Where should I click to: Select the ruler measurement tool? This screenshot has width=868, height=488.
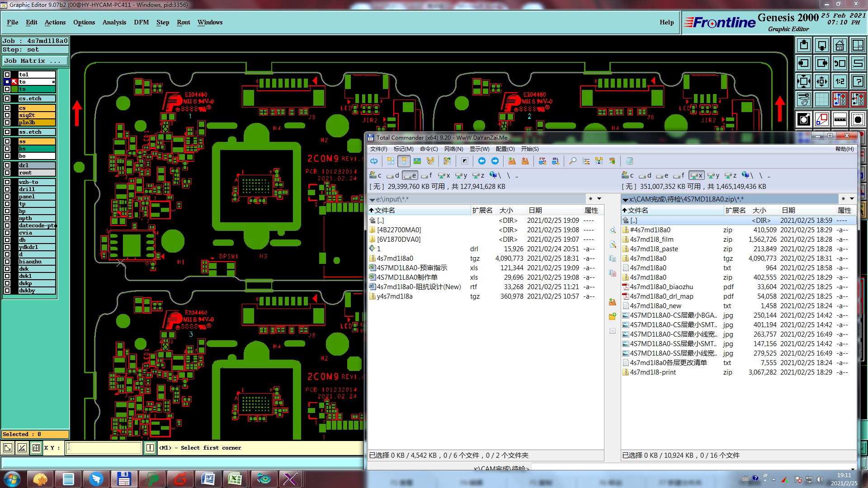840,119
